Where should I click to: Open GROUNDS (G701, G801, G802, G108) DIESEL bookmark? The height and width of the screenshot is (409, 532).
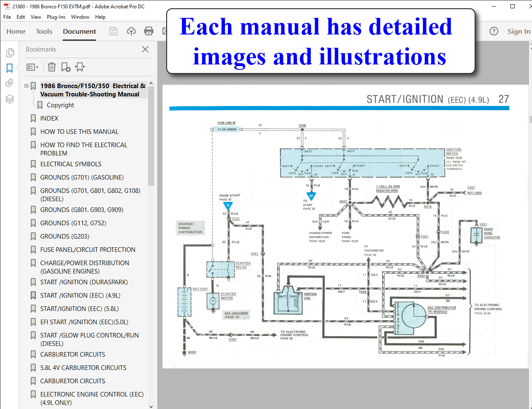(90, 195)
